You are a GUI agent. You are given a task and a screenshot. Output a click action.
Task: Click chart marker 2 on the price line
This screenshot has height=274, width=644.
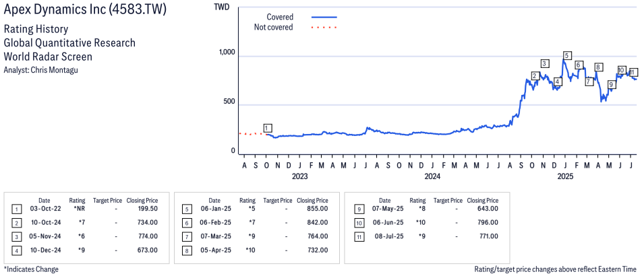click(535, 76)
